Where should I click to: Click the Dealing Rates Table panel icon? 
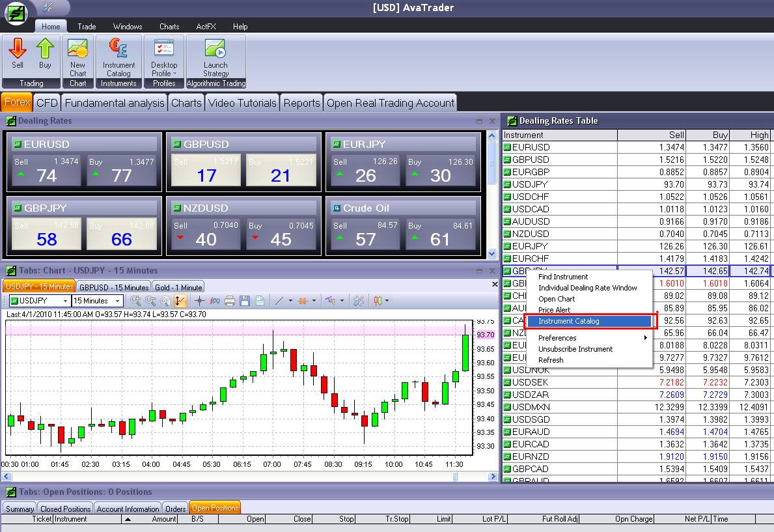point(512,120)
